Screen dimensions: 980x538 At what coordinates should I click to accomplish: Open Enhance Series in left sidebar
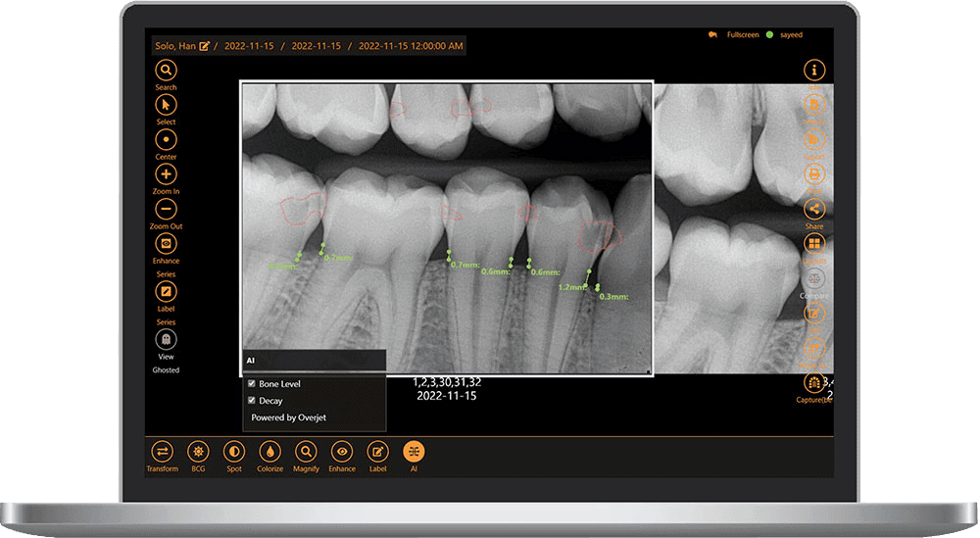(x=166, y=244)
